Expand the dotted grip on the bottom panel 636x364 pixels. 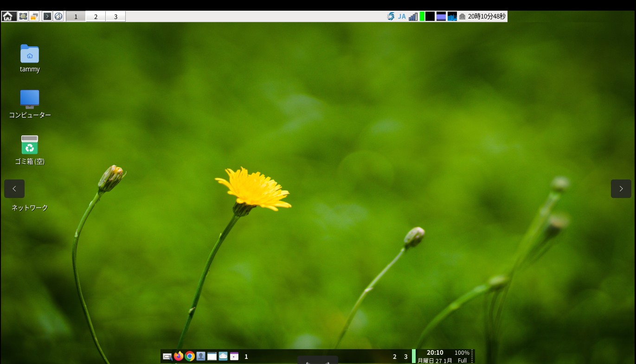tap(471, 356)
